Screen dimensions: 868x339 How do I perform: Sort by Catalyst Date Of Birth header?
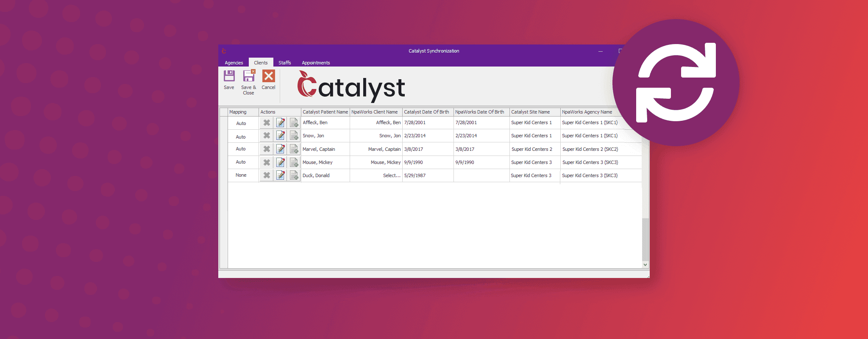pos(428,112)
